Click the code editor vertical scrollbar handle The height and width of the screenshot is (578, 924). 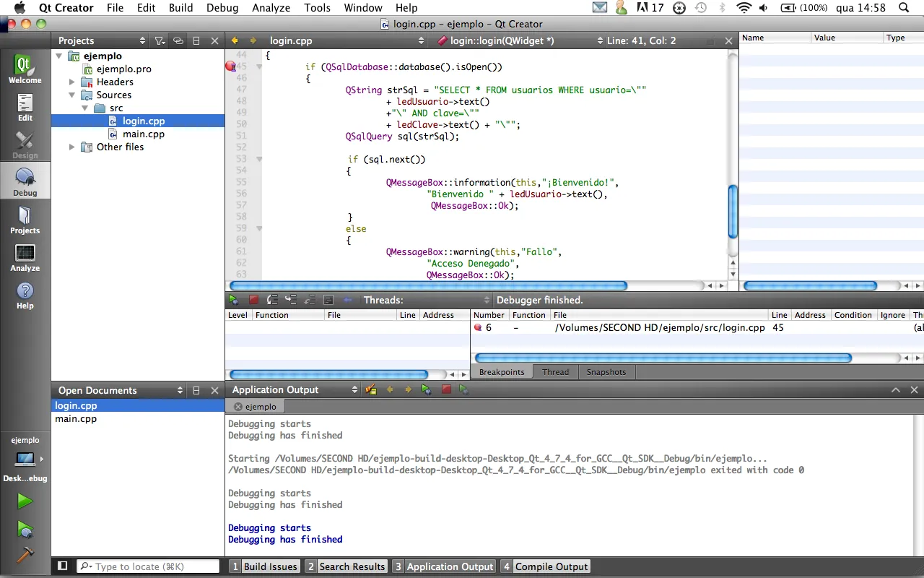[733, 211]
